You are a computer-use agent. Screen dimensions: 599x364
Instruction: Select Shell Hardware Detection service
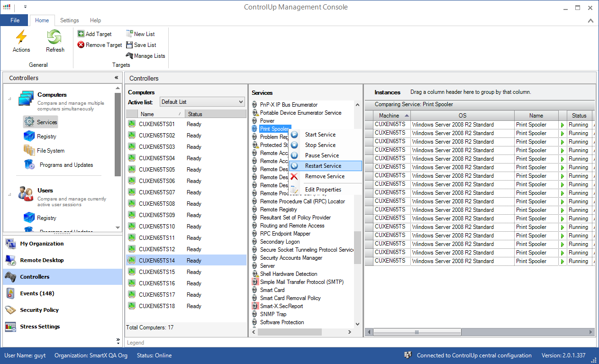coord(289,274)
